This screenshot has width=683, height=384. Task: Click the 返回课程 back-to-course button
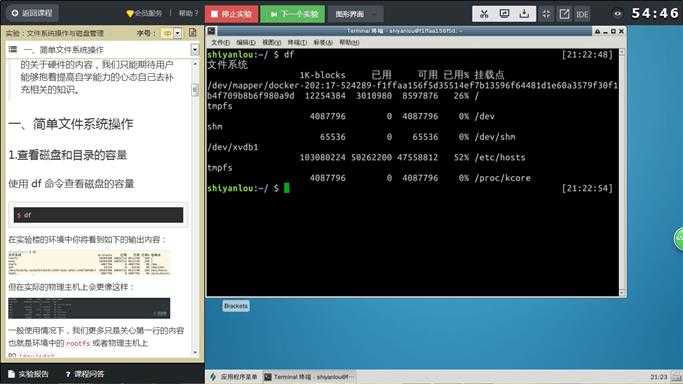click(x=32, y=13)
